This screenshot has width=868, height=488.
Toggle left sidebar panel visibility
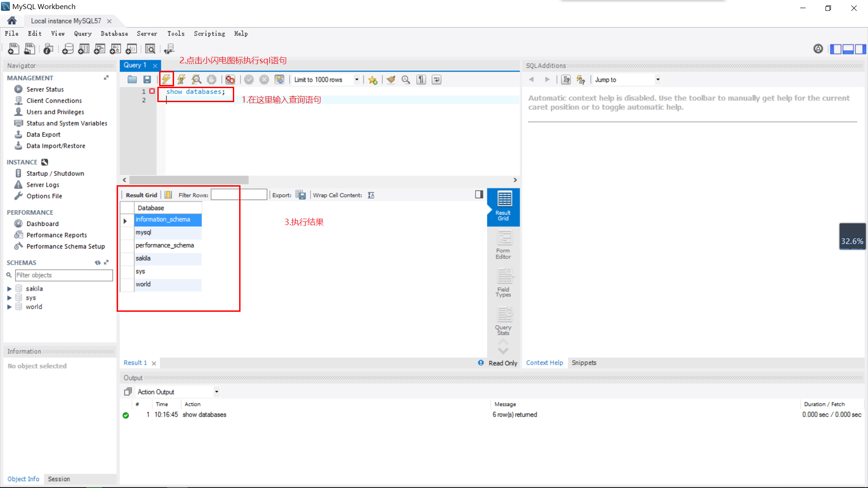pyautogui.click(x=836, y=49)
